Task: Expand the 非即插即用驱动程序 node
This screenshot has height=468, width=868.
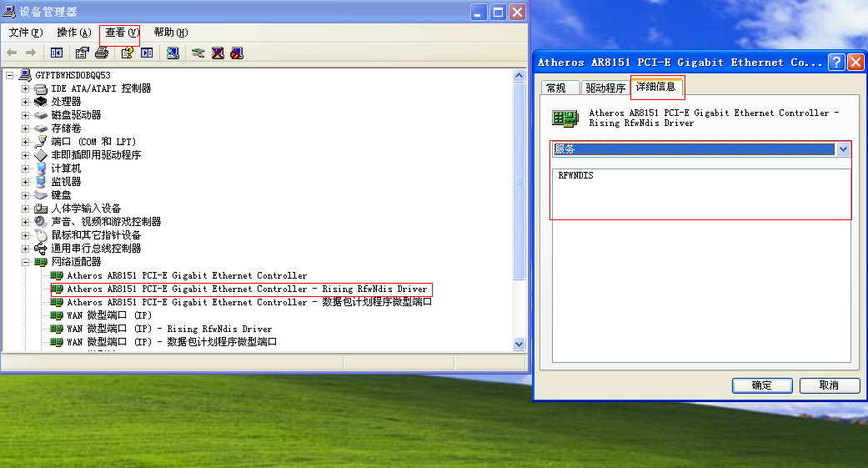Action: pyautogui.click(x=26, y=155)
